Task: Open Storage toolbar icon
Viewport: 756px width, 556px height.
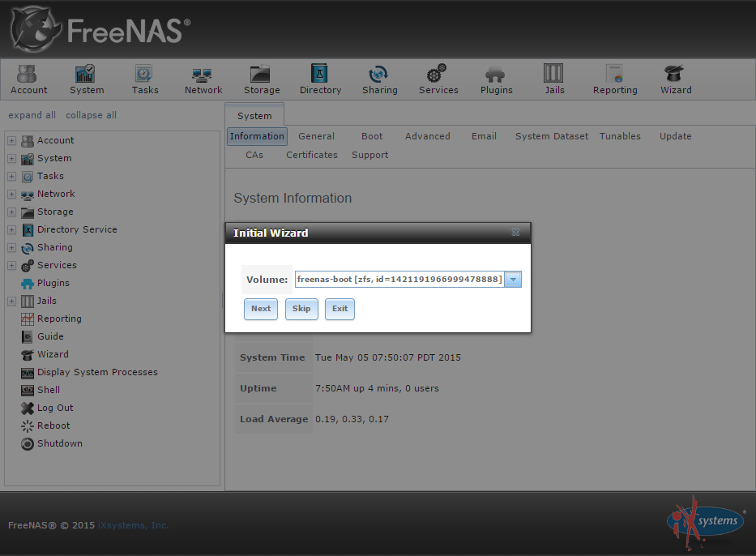Action: pos(262,79)
